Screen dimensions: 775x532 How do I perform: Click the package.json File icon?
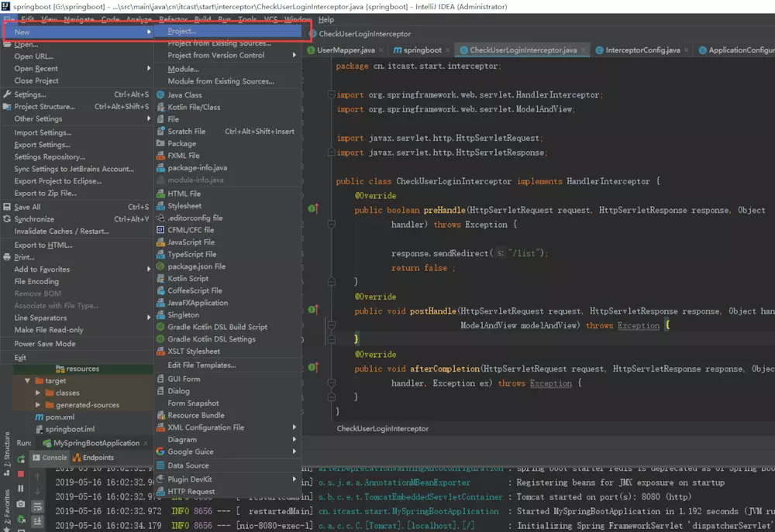[160, 266]
